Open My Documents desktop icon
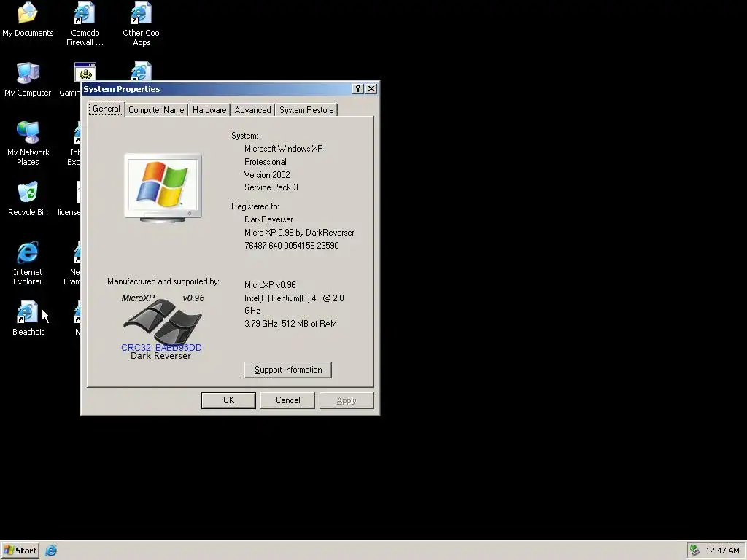This screenshot has width=747, height=560. 28,20
